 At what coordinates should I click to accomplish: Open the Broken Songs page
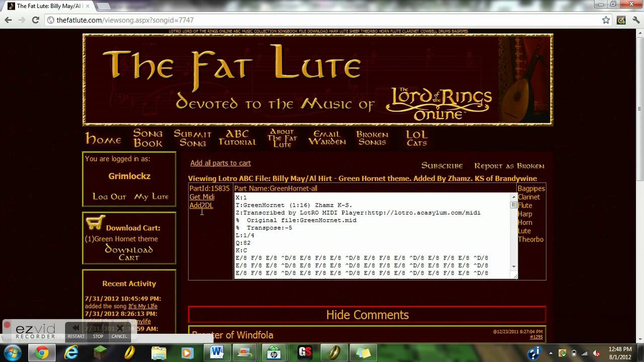(x=372, y=138)
